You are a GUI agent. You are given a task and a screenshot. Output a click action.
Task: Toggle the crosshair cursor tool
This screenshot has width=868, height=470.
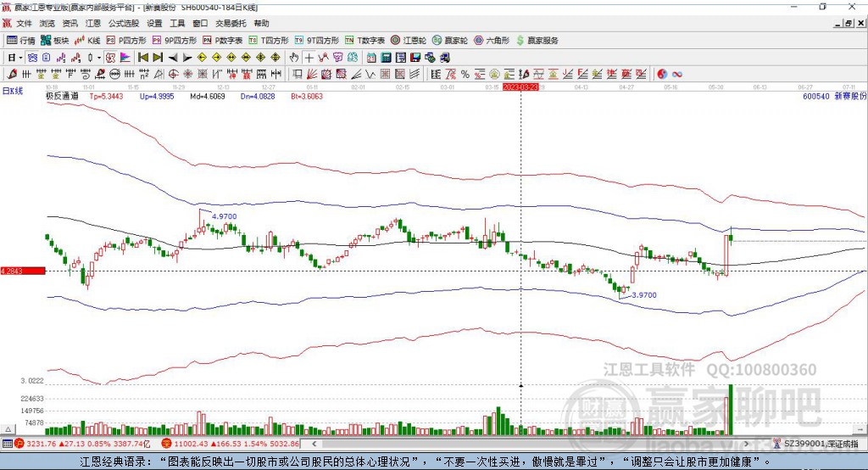309,58
